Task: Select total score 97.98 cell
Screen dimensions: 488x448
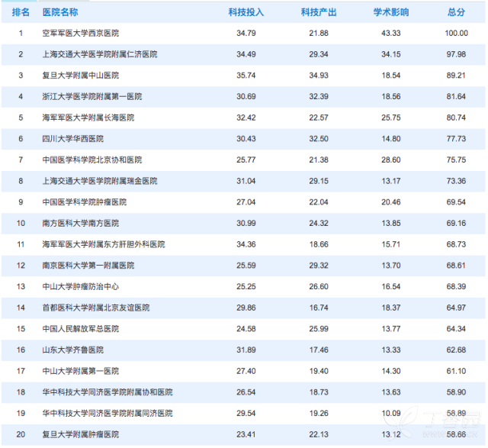Action: point(456,54)
